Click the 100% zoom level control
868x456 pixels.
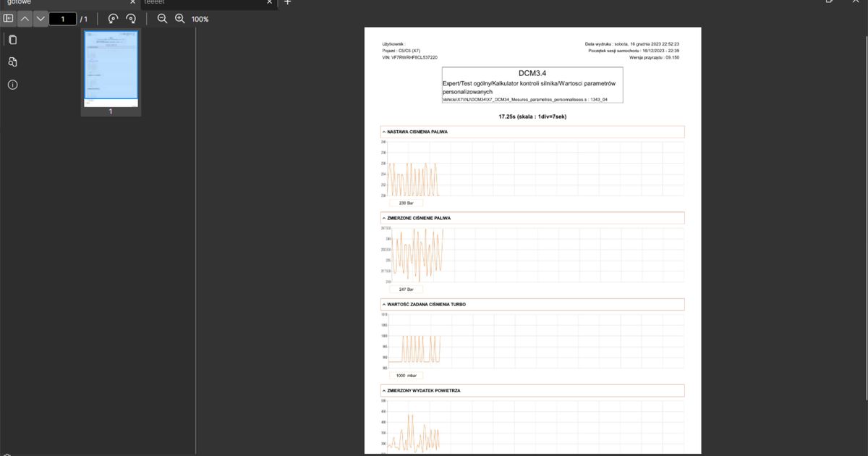pos(199,18)
